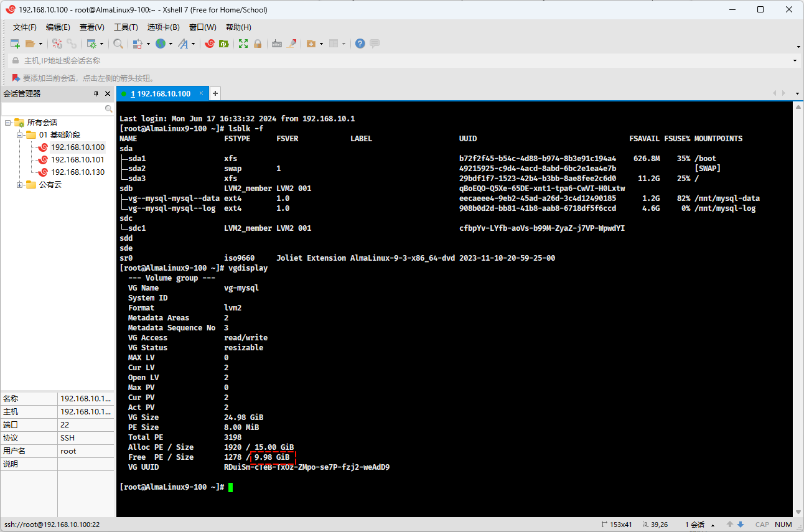
Task: Launch Xftp via green swirl icon
Action: [223, 44]
